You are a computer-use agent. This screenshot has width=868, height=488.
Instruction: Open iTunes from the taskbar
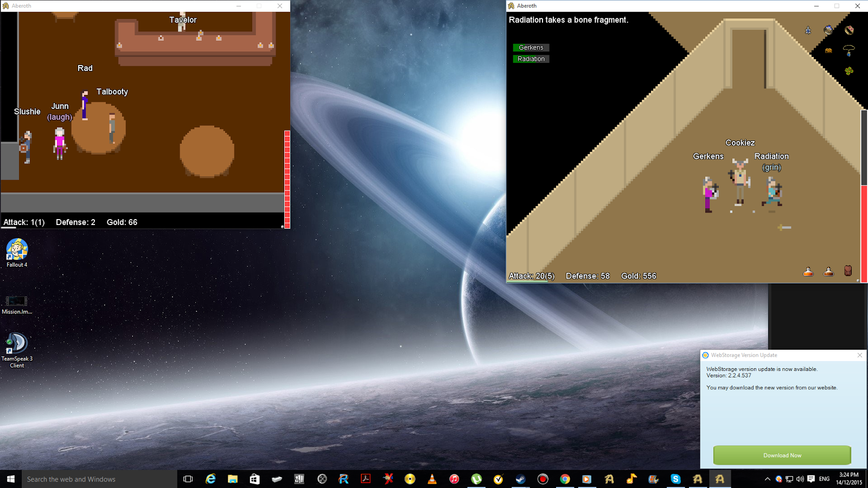click(454, 479)
